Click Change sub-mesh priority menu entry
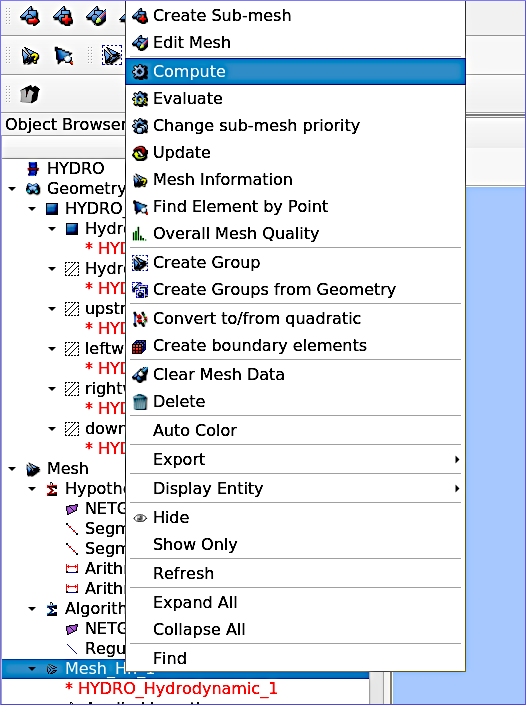Image resolution: width=526 pixels, height=705 pixels. tap(295, 125)
